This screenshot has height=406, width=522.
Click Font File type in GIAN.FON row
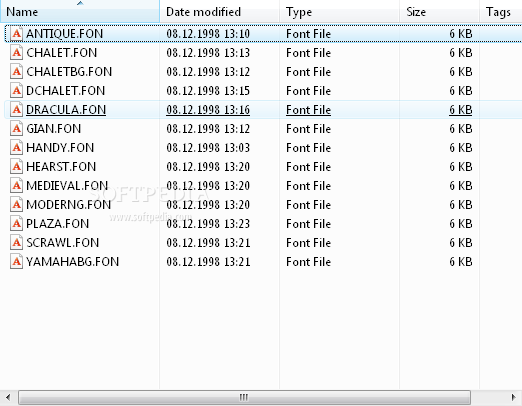(x=308, y=129)
